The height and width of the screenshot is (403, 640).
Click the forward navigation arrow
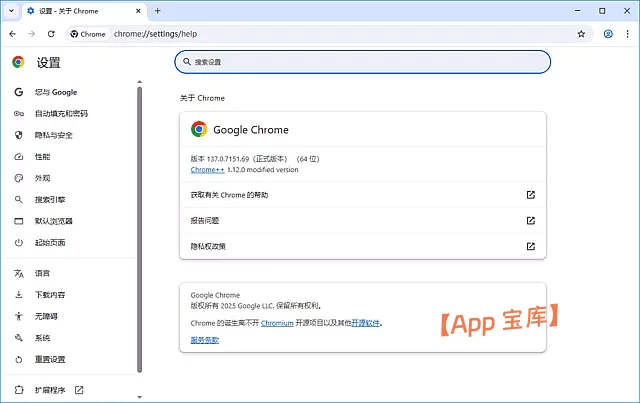click(32, 34)
